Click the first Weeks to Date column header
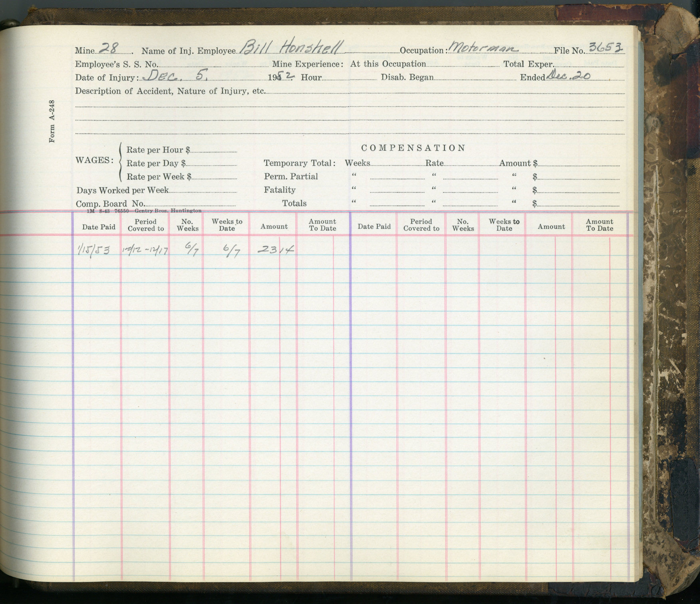The image size is (700, 604). [x=227, y=225]
